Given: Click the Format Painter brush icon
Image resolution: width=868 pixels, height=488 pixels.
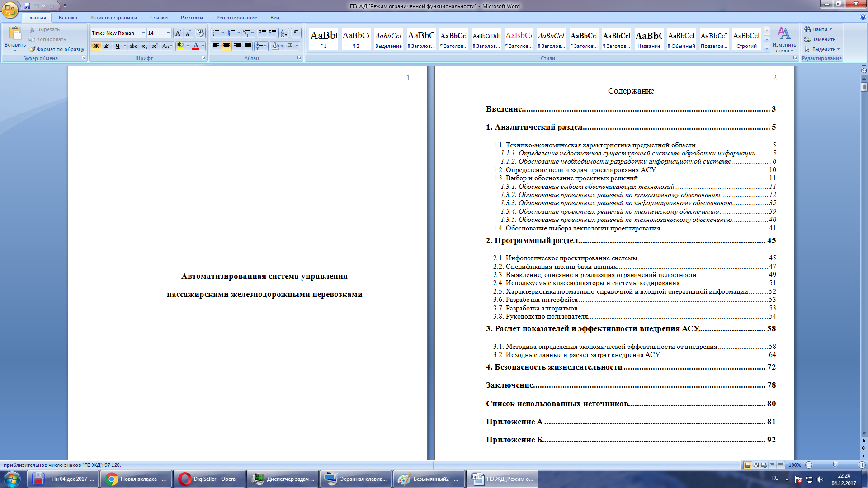Looking at the screenshot, I should tap(33, 49).
